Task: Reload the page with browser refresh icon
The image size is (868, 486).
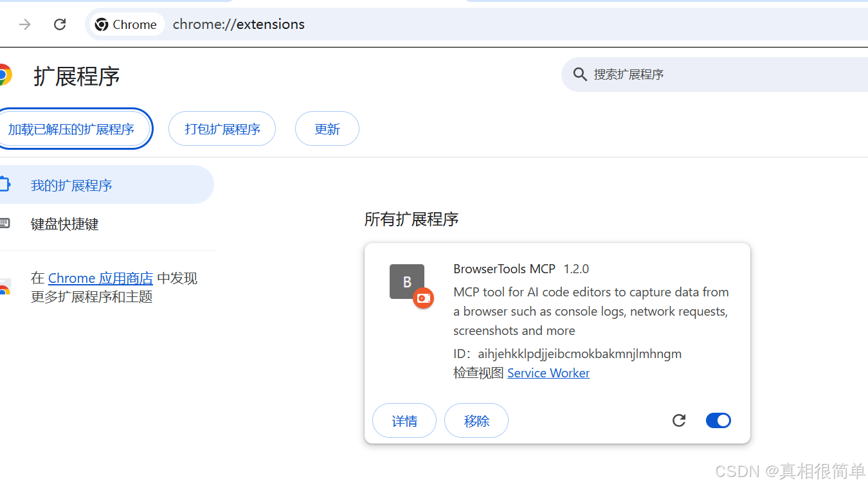Action: (x=60, y=24)
